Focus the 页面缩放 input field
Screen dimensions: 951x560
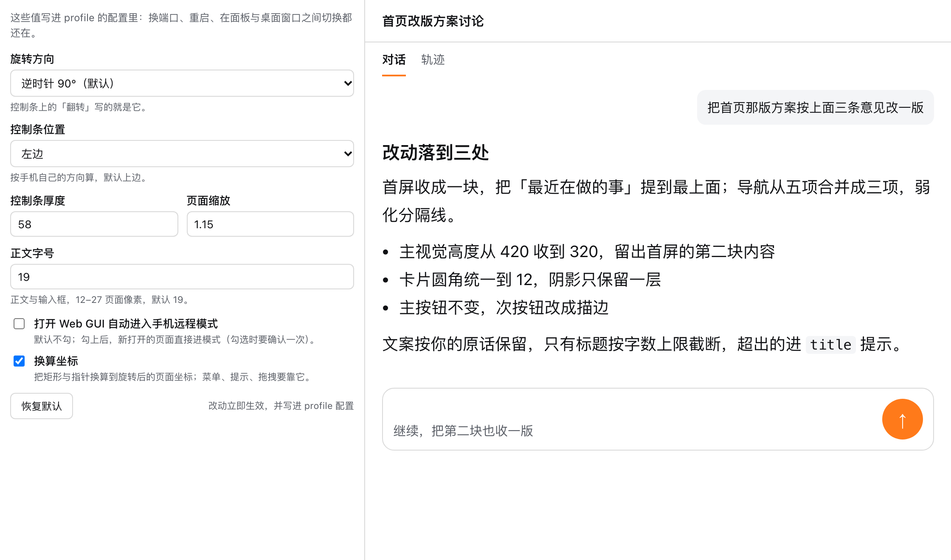click(x=270, y=224)
